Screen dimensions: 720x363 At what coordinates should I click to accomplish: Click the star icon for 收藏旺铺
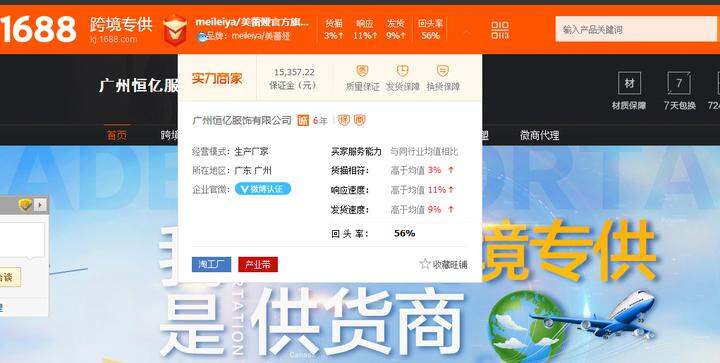click(x=425, y=264)
